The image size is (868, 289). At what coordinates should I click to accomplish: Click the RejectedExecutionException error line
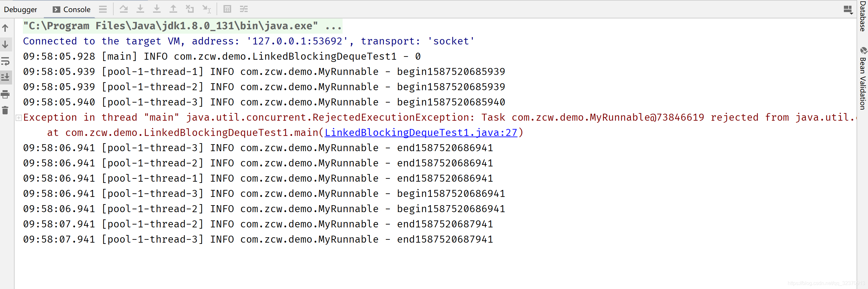tap(439, 118)
